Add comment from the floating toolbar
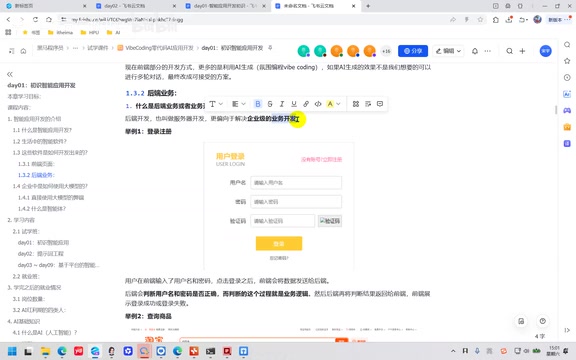576x360 pixels. coord(380,104)
